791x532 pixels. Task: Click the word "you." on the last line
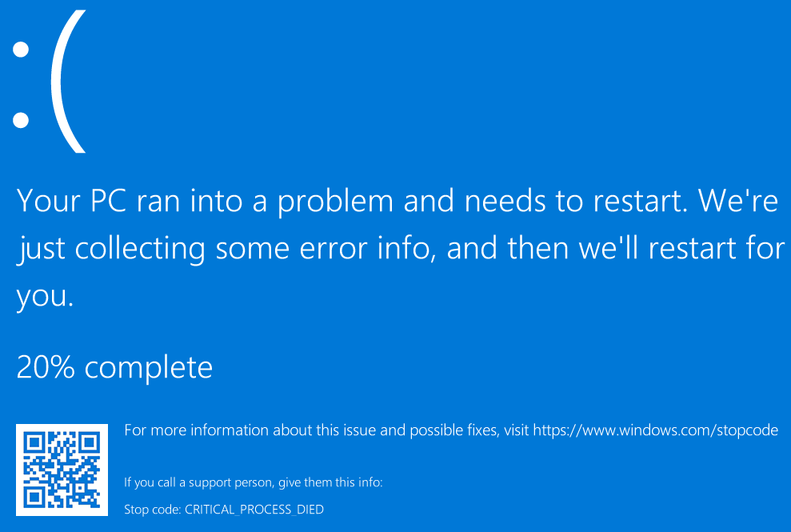point(45,297)
